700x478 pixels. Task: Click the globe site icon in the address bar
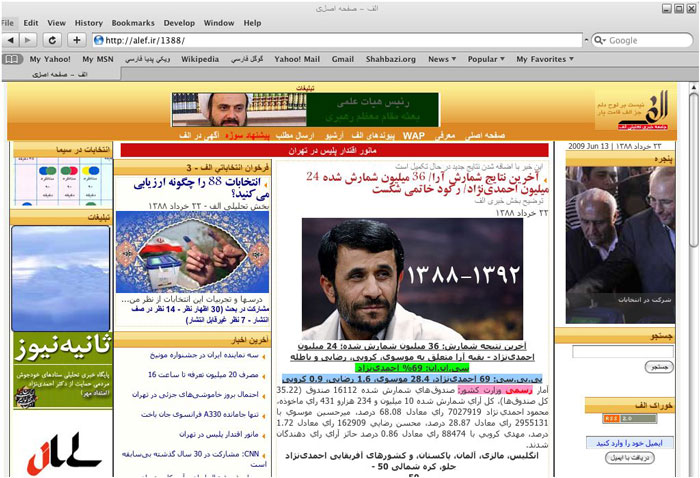point(99,40)
